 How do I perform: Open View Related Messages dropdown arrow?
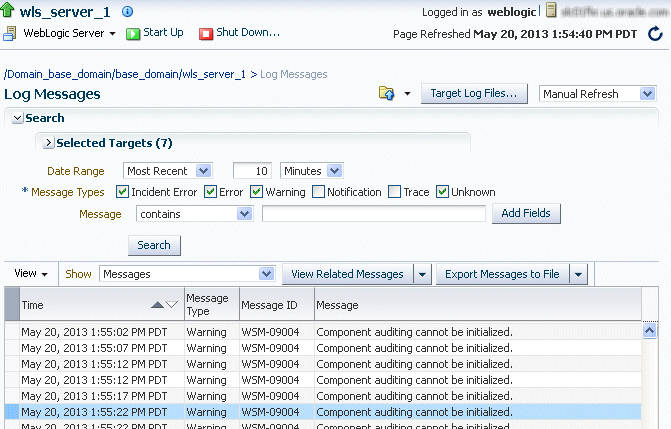tap(422, 274)
